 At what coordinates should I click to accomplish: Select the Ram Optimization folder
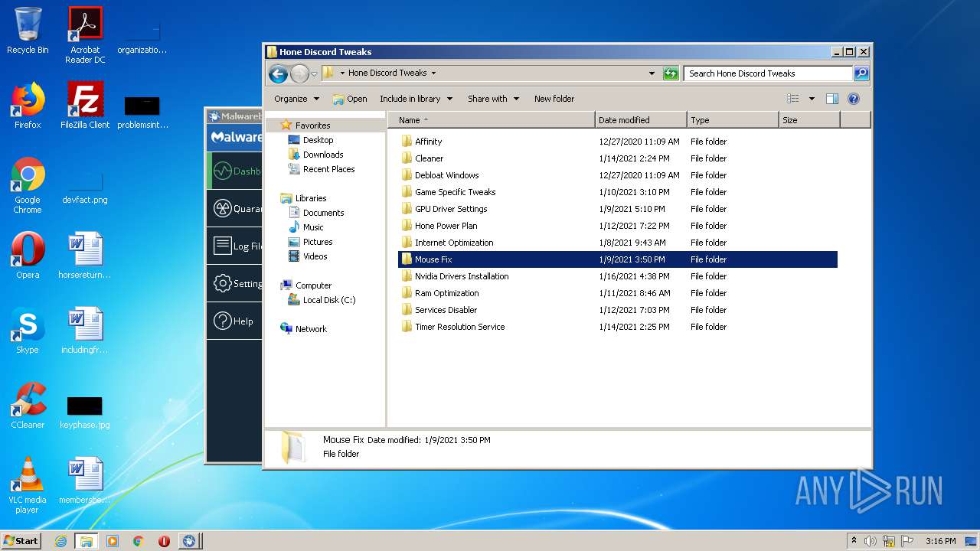[446, 293]
